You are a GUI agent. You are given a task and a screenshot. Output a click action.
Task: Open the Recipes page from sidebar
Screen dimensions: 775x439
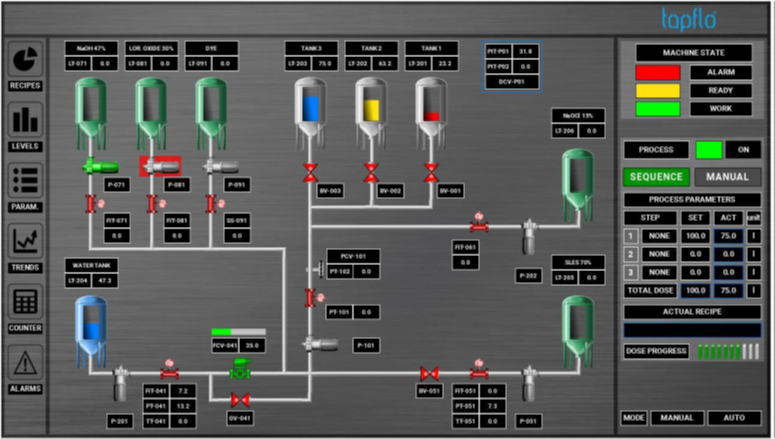(25, 65)
